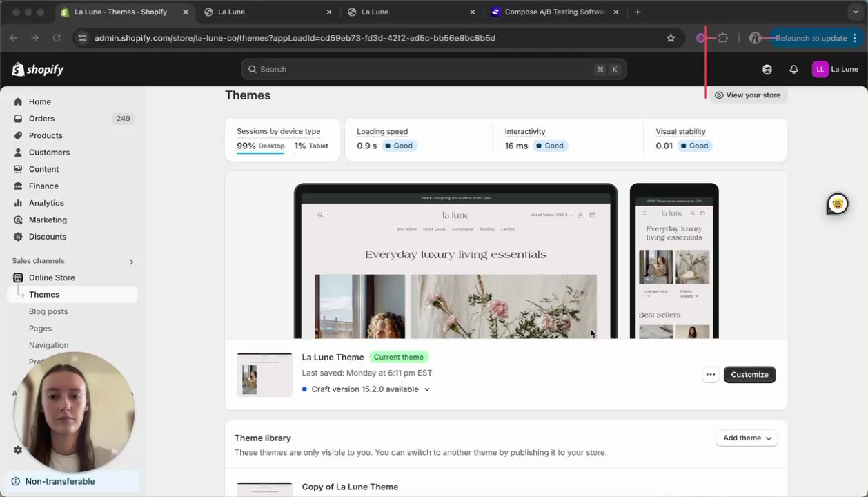The width and height of the screenshot is (868, 497).
Task: Click the floating chat widget icon
Action: point(838,204)
